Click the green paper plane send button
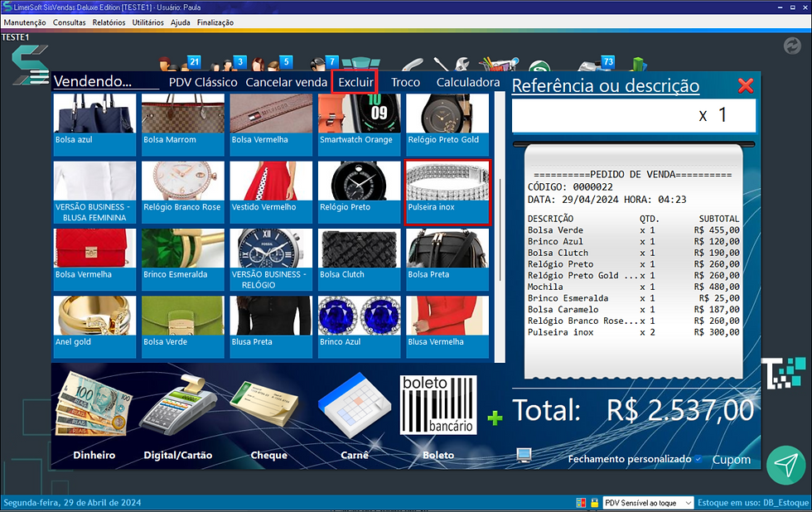812x512 pixels. (785, 466)
